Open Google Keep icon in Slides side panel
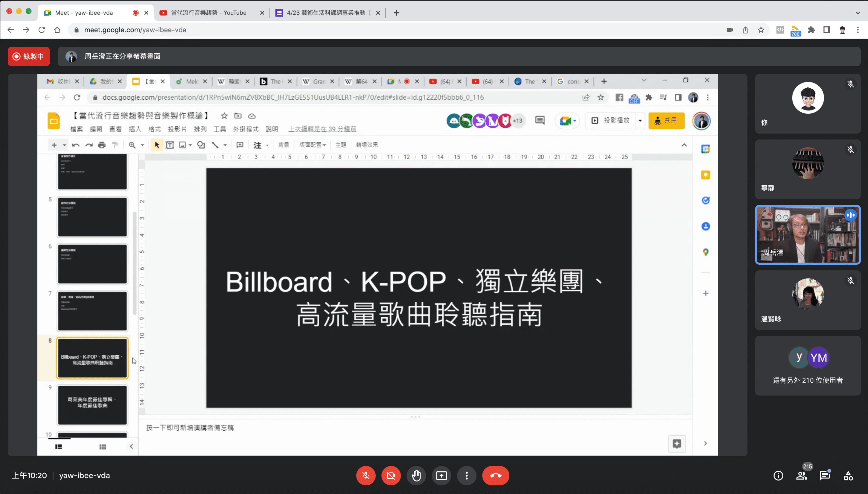This screenshot has width=868, height=494. tap(706, 175)
